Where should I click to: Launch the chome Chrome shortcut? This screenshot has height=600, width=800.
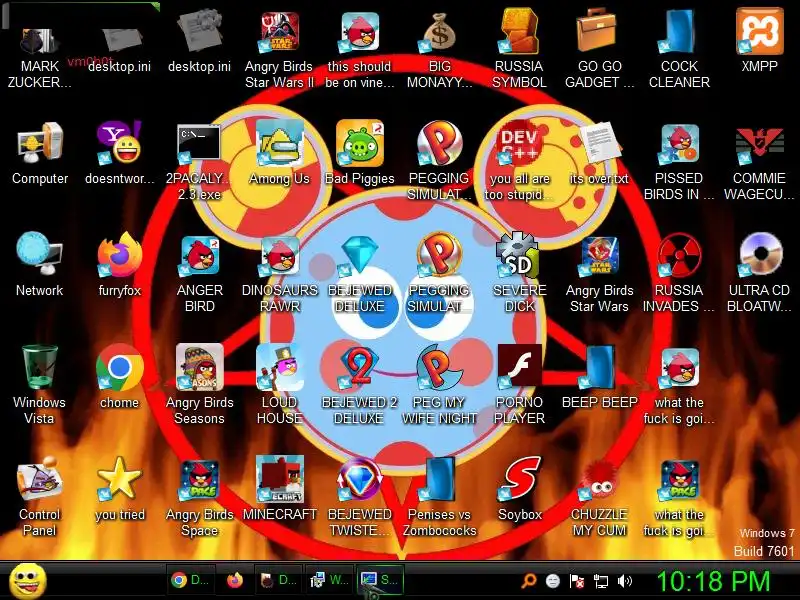pos(120,367)
